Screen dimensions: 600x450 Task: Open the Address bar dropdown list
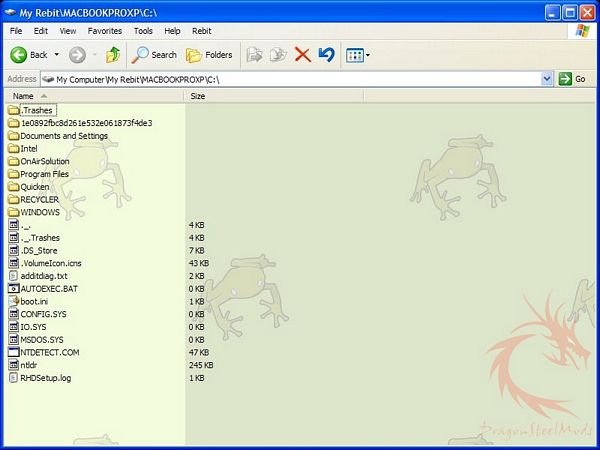tap(547, 78)
